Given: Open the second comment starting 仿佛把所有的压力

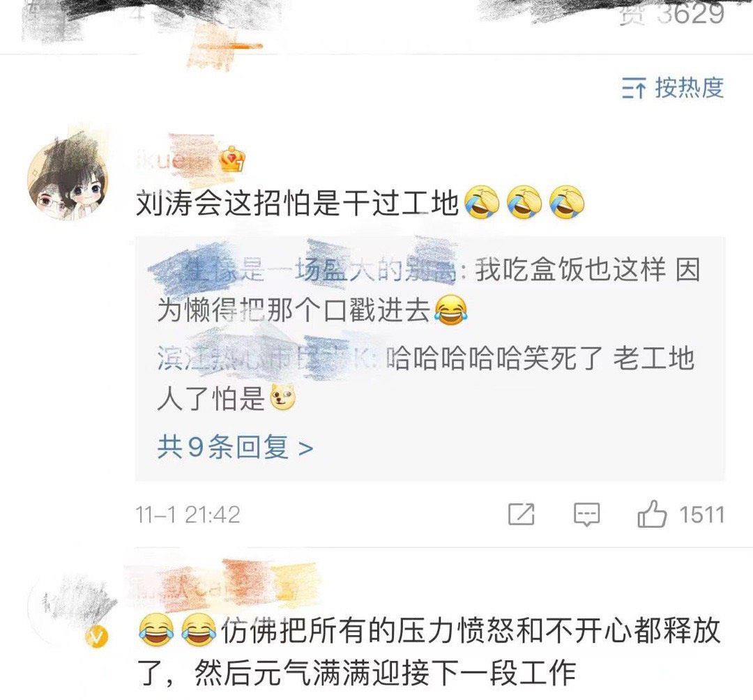Looking at the screenshot, I should [428, 651].
